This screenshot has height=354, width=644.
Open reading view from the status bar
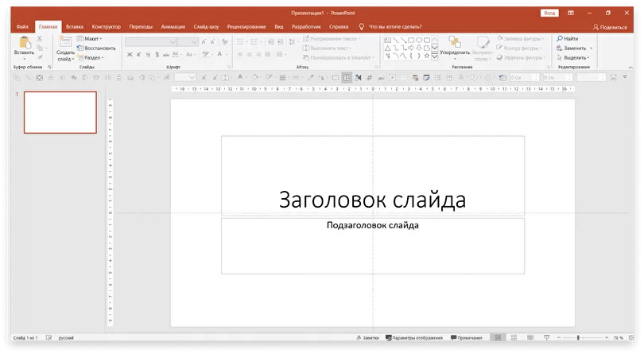[x=530, y=338]
